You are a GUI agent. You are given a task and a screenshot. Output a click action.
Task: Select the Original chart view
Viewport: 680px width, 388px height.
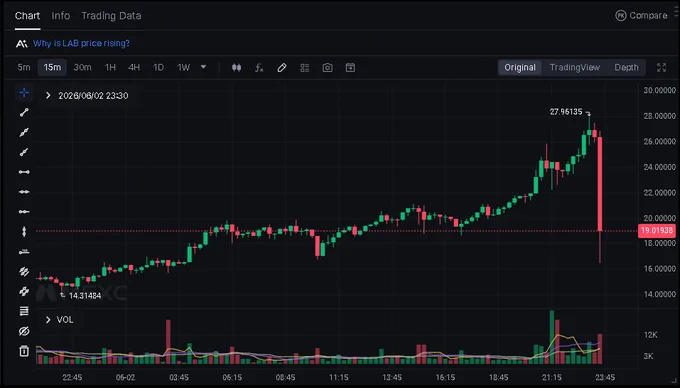click(x=520, y=68)
